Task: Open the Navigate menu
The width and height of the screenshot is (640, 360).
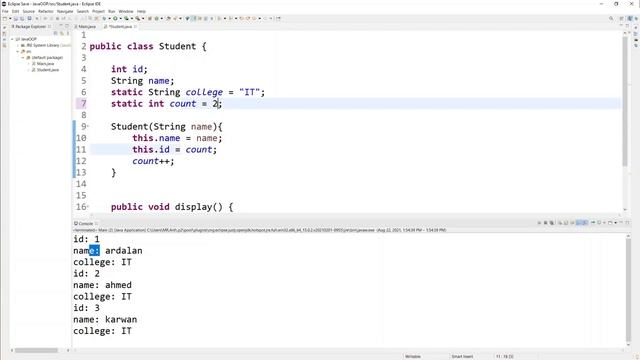Action: pyautogui.click(x=65, y=11)
